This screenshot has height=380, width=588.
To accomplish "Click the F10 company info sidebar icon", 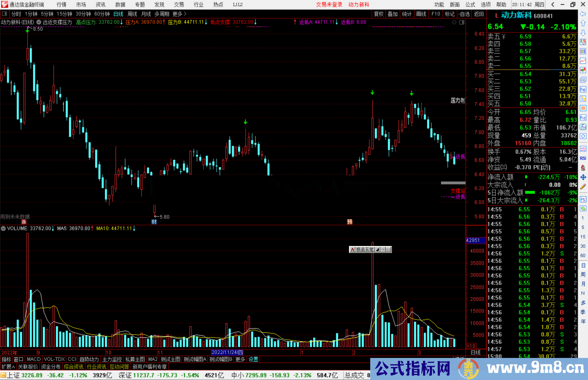I will point(583,89).
